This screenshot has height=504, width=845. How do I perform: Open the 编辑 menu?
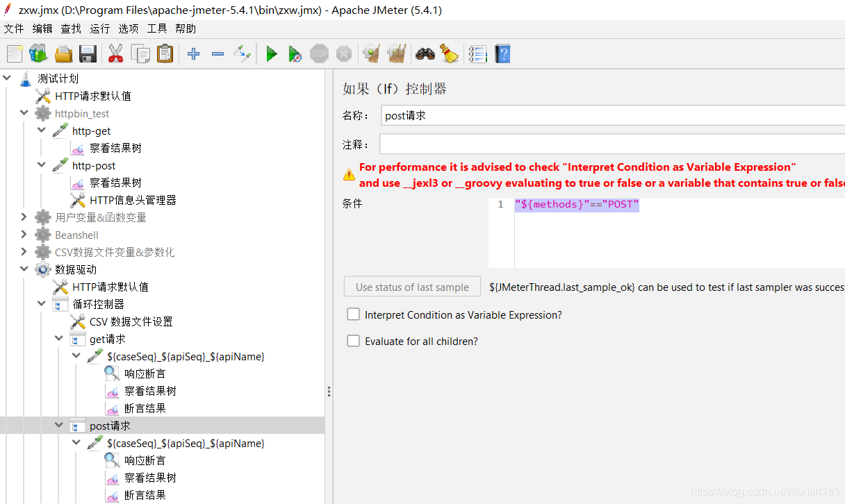[x=42, y=28]
